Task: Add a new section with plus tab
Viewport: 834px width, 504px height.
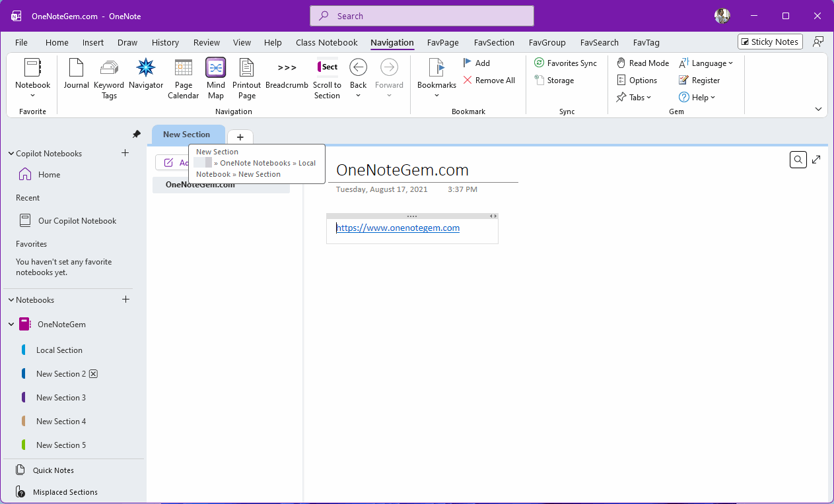Action: [x=240, y=137]
